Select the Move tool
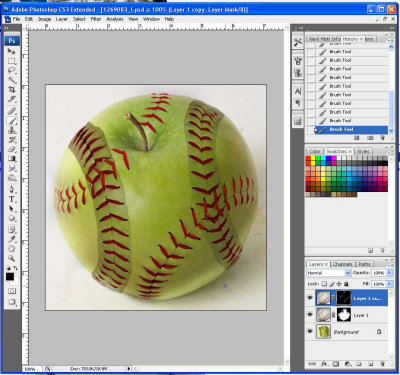Image resolution: width=400 pixels, height=375 pixels. pyautogui.click(x=12, y=52)
